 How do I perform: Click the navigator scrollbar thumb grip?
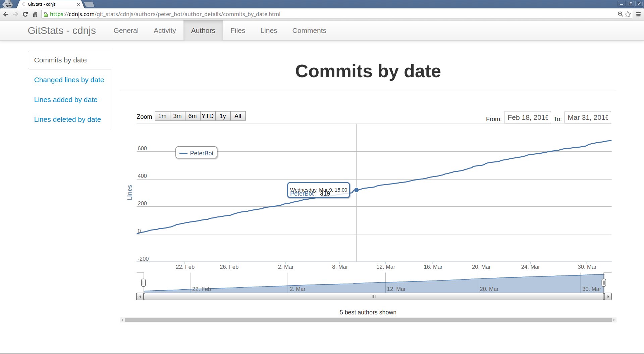point(374,297)
